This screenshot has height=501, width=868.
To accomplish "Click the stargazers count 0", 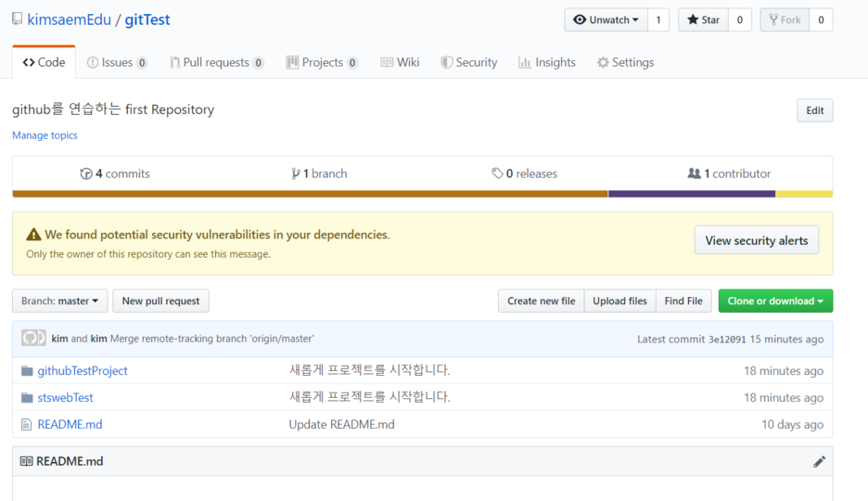I will coord(740,19).
